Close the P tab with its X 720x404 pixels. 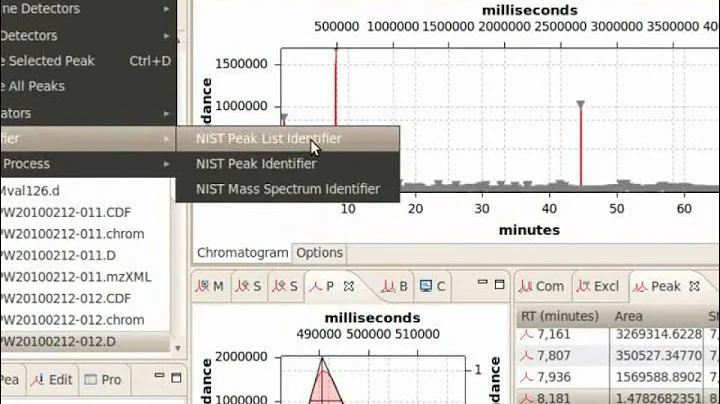[349, 286]
